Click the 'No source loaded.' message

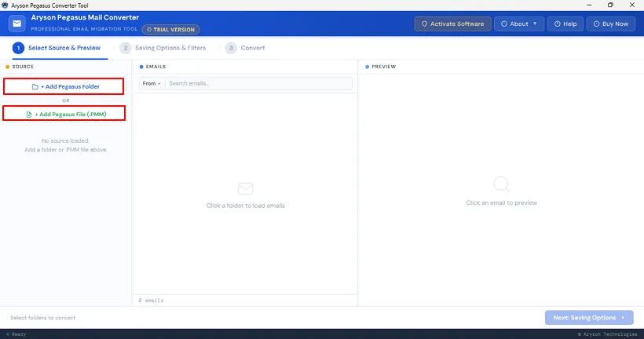coord(65,140)
